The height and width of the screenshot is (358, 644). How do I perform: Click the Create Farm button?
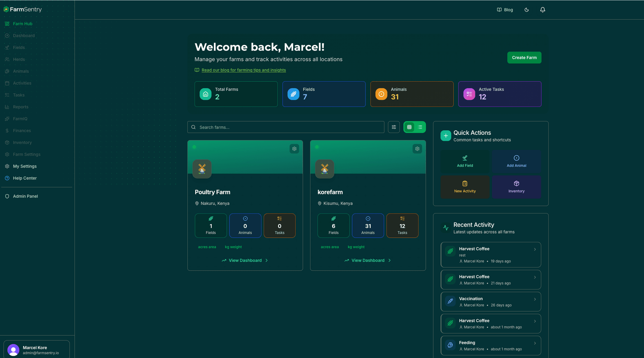point(524,58)
